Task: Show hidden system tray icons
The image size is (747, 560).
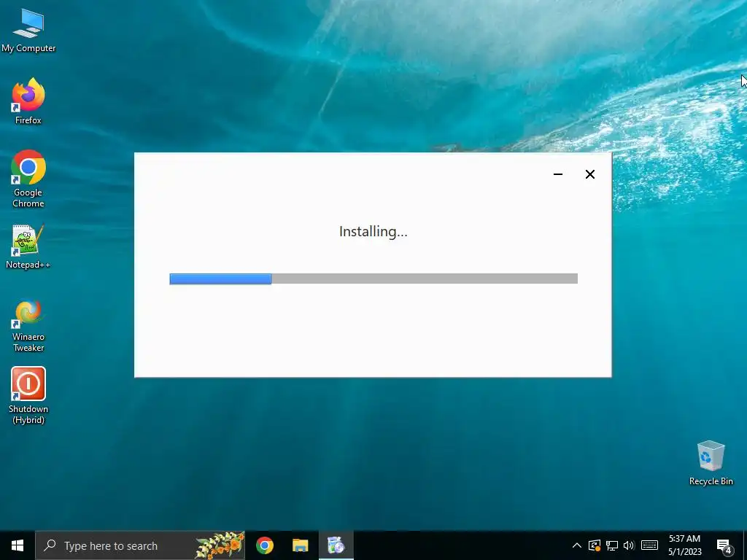Action: click(x=576, y=545)
